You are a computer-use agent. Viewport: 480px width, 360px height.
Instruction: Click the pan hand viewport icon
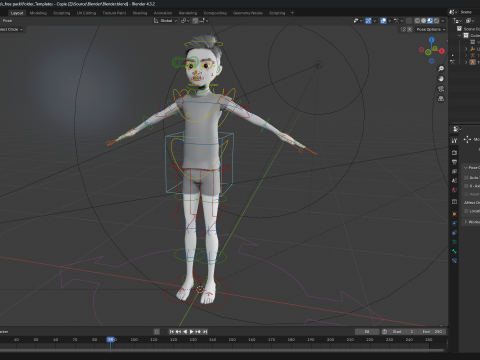[x=441, y=79]
